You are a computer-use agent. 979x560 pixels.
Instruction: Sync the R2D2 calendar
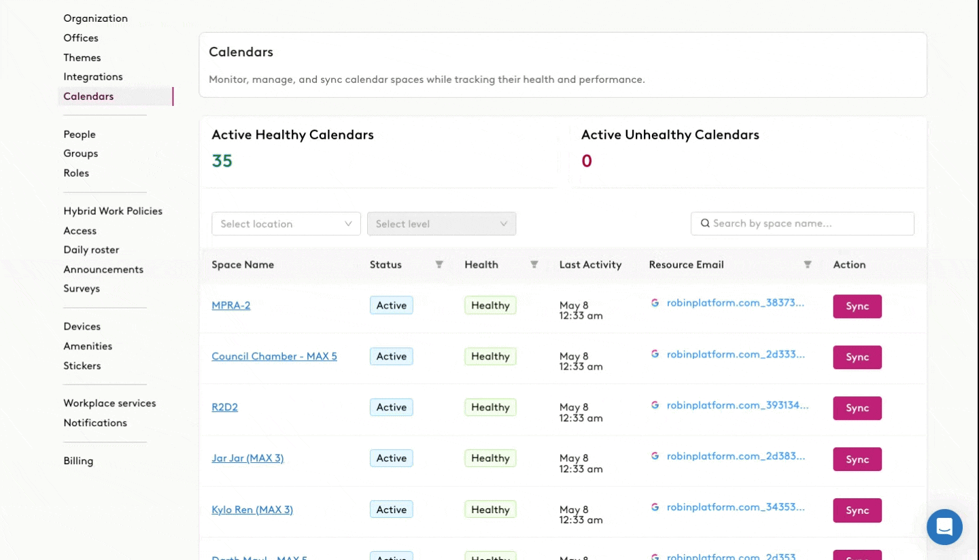tap(857, 408)
